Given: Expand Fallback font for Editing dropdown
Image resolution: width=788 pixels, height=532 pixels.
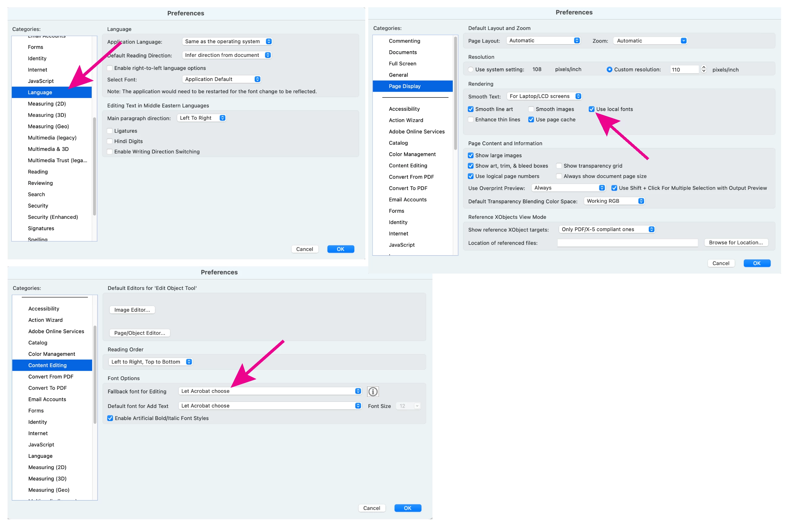Looking at the screenshot, I should coord(270,391).
